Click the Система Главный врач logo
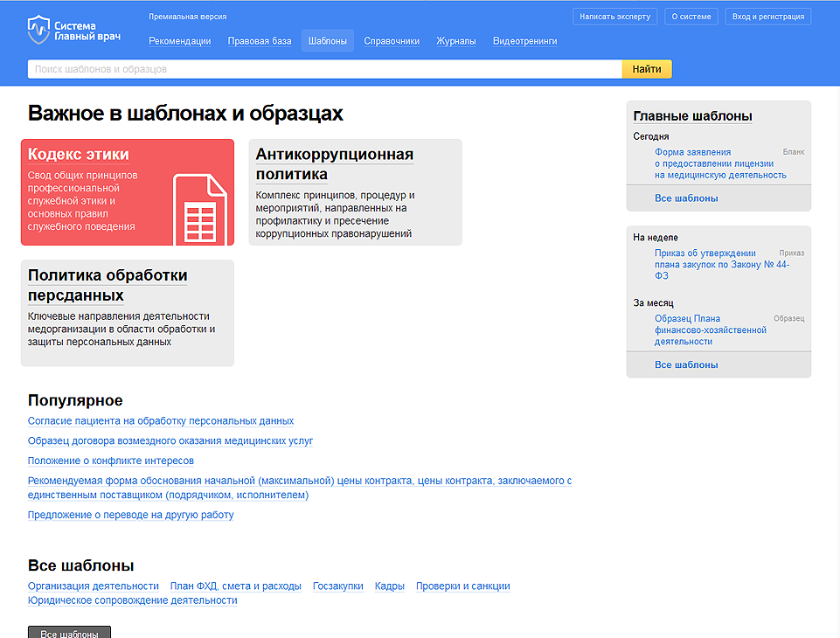 point(73,30)
